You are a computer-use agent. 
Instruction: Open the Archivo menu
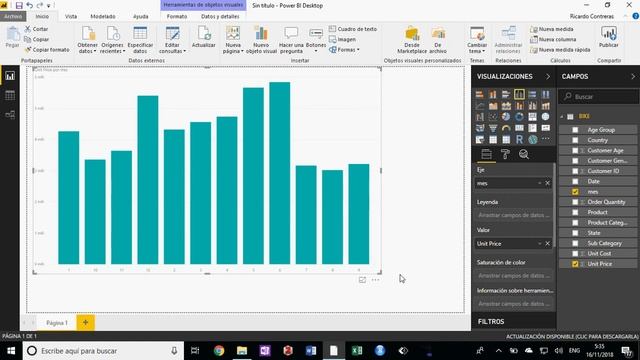(13, 16)
